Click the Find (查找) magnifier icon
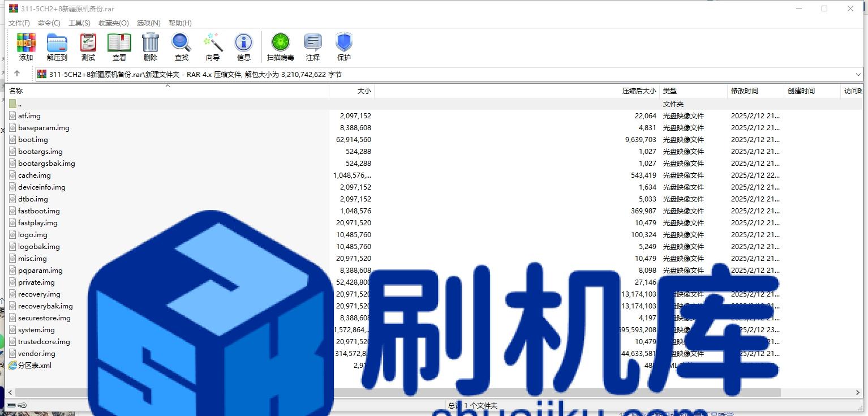This screenshot has height=416, width=868. click(181, 42)
